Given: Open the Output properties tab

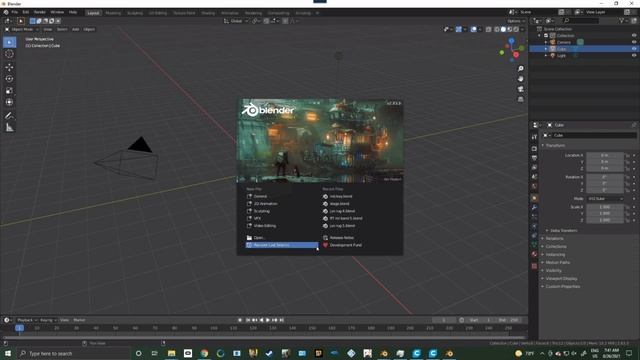Looking at the screenshot, I should (x=534, y=158).
